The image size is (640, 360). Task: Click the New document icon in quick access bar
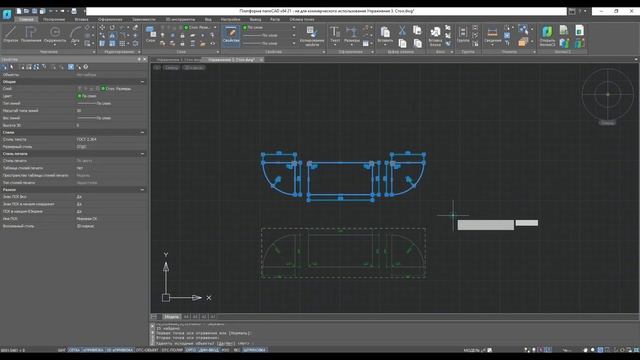tap(19, 11)
